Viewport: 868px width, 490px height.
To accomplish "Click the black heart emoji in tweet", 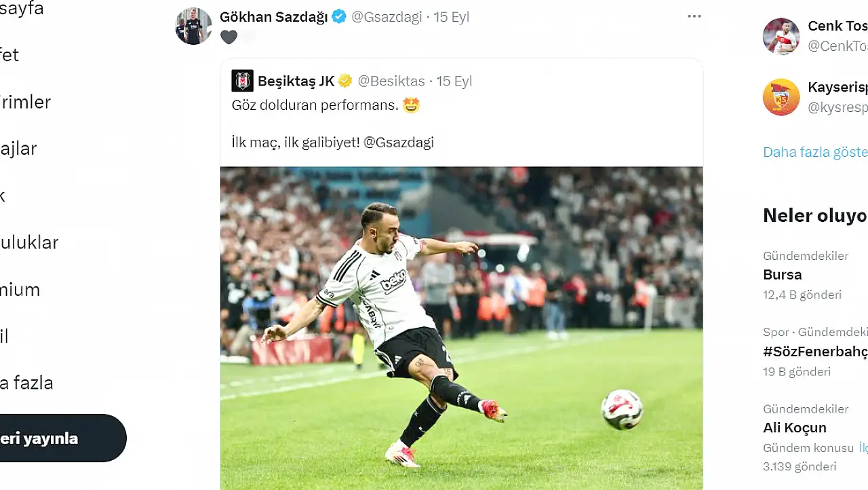I will [229, 37].
